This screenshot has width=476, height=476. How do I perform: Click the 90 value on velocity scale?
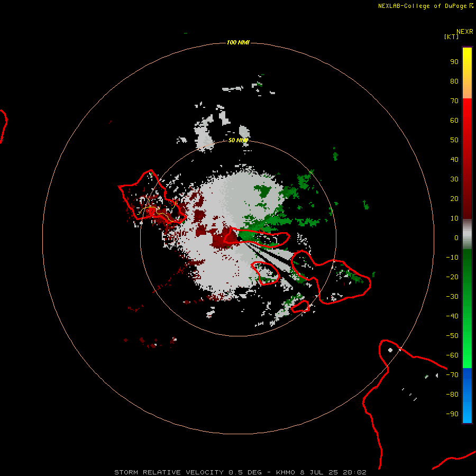point(454,62)
